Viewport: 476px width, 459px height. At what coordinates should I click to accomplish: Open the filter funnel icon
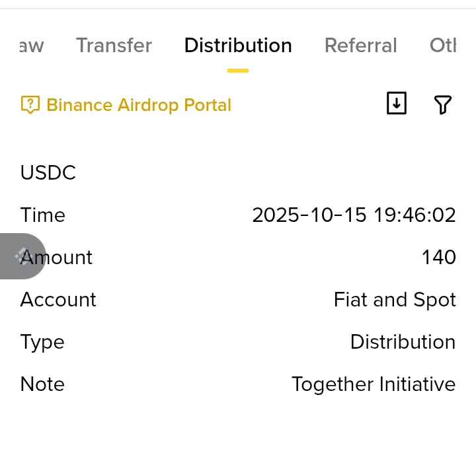(442, 104)
